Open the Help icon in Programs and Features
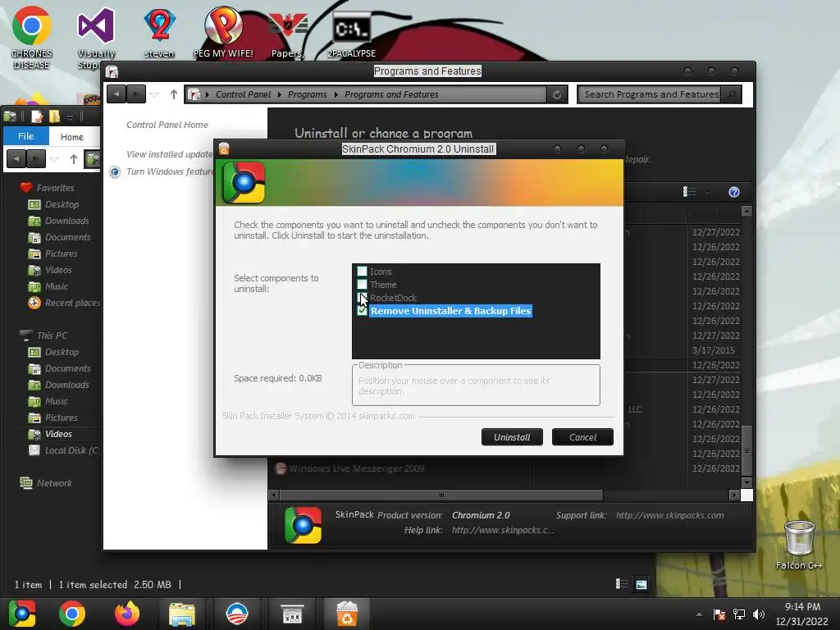The height and width of the screenshot is (630, 840). [x=734, y=192]
